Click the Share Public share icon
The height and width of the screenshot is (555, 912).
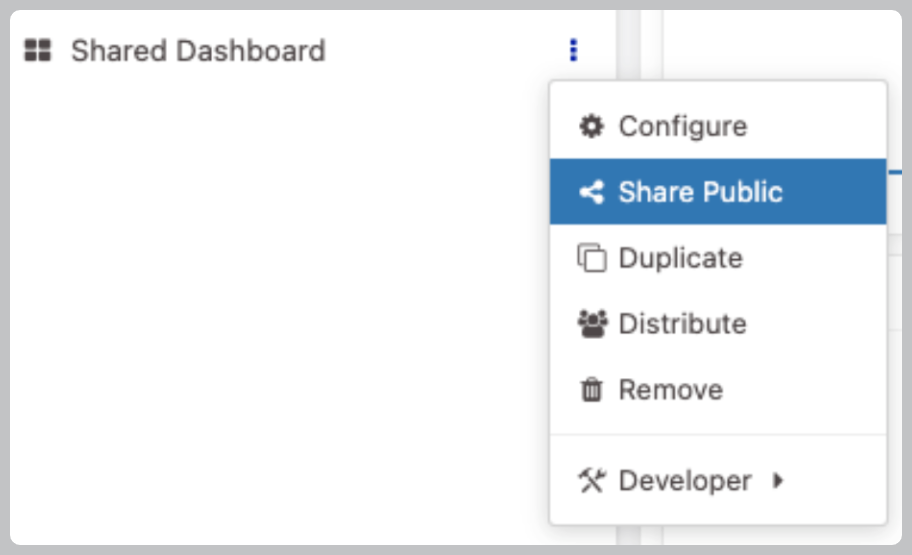(x=592, y=192)
